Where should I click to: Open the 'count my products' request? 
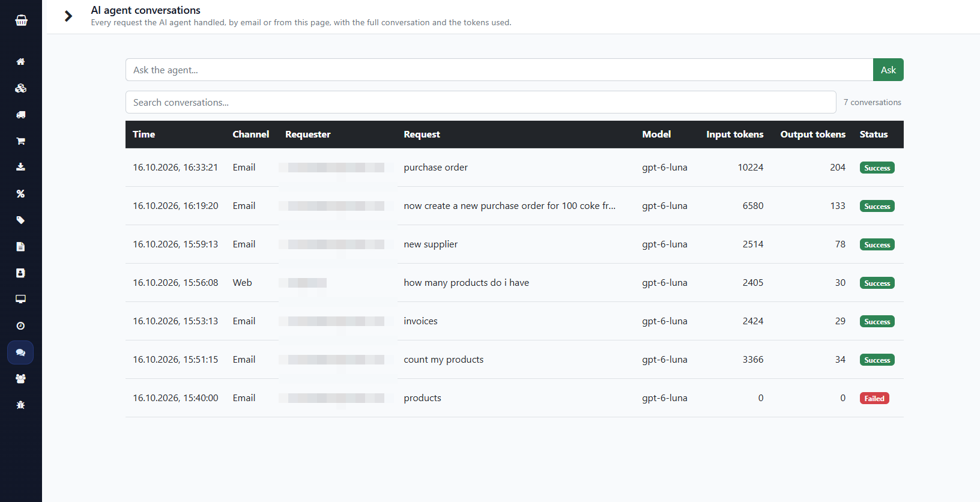444,360
